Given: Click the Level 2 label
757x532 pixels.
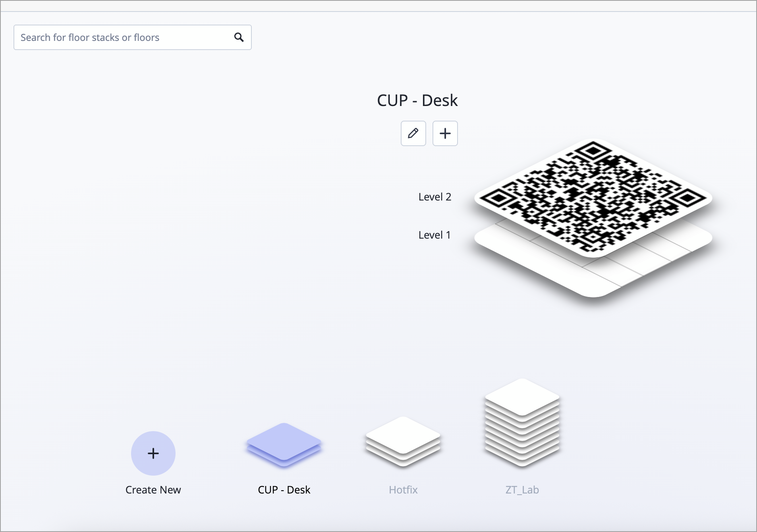Looking at the screenshot, I should 435,197.
